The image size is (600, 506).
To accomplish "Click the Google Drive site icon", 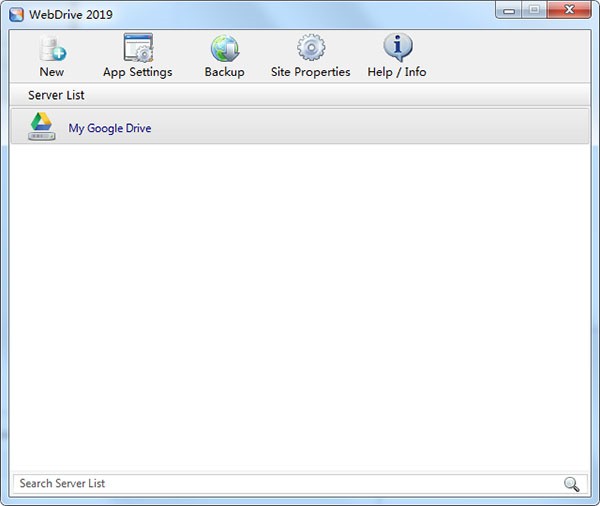I will pyautogui.click(x=42, y=126).
